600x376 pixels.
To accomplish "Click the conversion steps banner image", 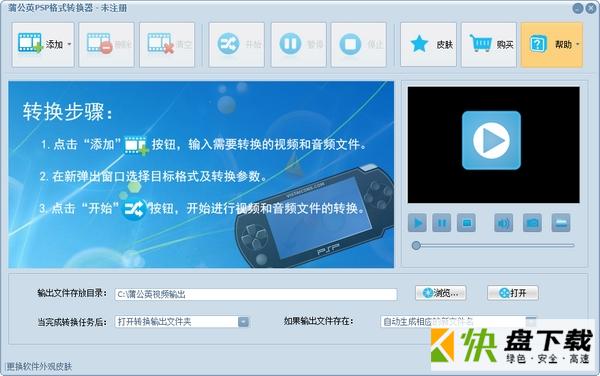I will tap(201, 174).
